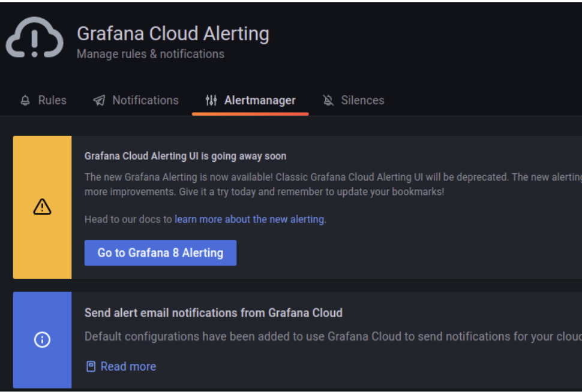This screenshot has height=392, width=582.
Task: Click the muted bell icon beside Silences
Action: pyautogui.click(x=329, y=100)
